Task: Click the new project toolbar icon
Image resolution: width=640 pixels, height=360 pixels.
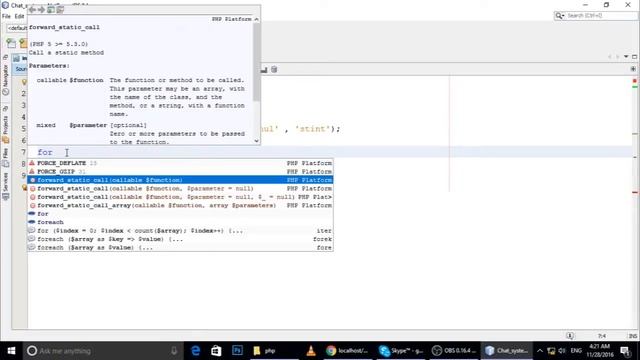Action: tap(23, 43)
